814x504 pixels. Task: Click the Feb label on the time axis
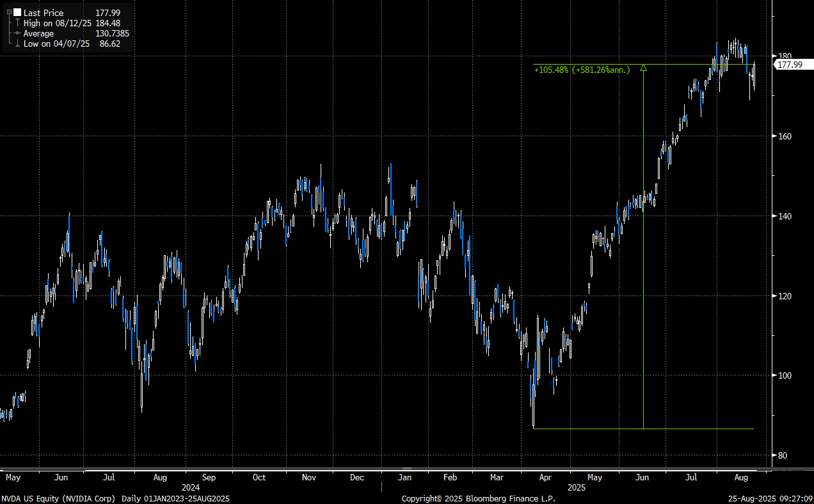[451, 478]
